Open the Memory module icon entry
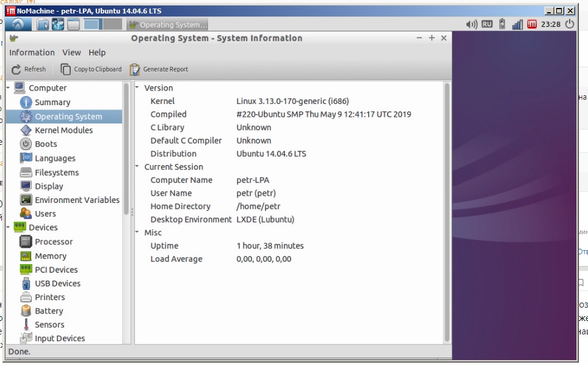Image resolution: width=588 pixels, height=365 pixels. pyautogui.click(x=26, y=256)
